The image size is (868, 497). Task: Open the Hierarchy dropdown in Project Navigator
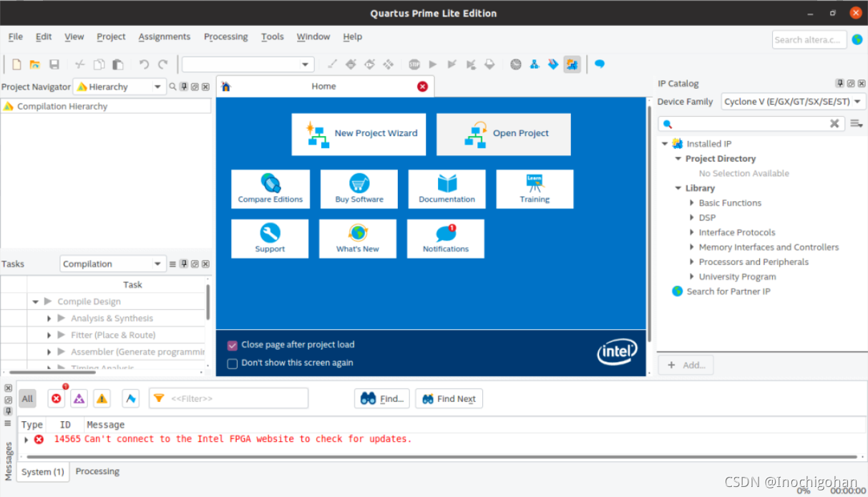[x=120, y=87]
